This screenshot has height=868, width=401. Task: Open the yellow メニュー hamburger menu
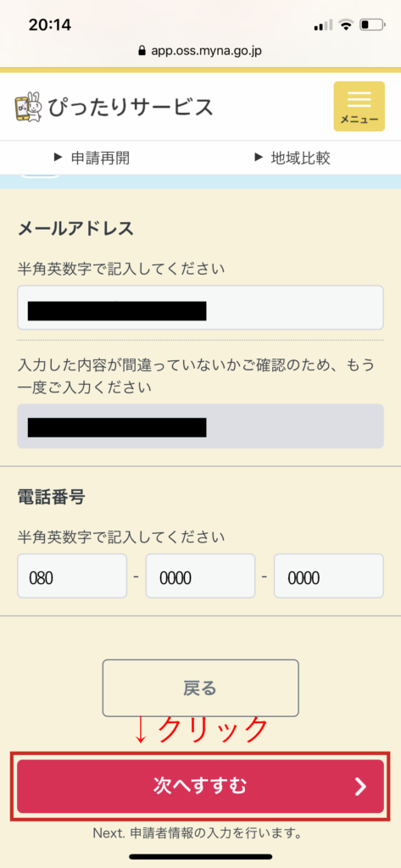click(359, 106)
